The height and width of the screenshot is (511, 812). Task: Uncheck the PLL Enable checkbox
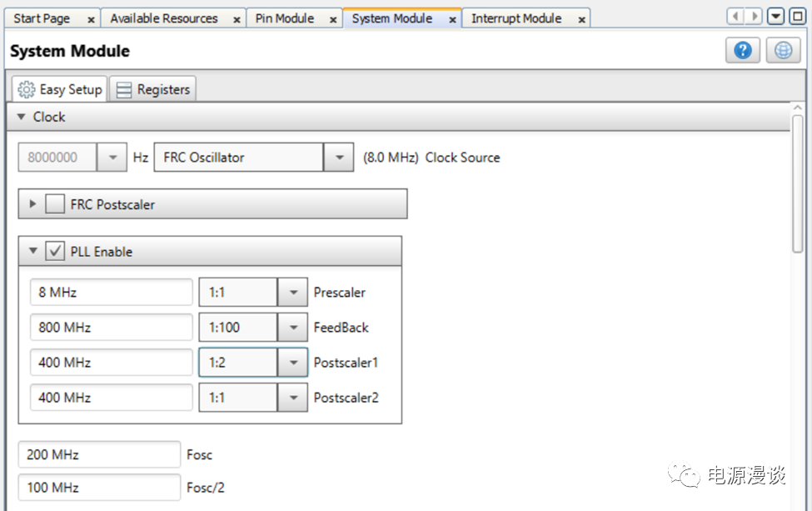pos(55,252)
